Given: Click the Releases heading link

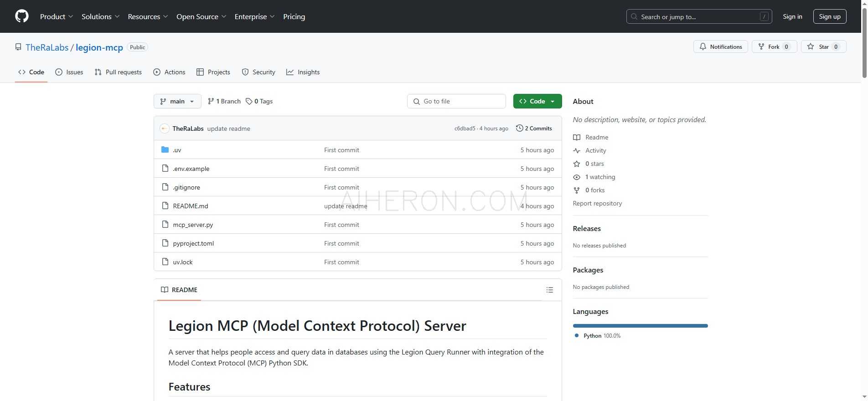Looking at the screenshot, I should (587, 228).
